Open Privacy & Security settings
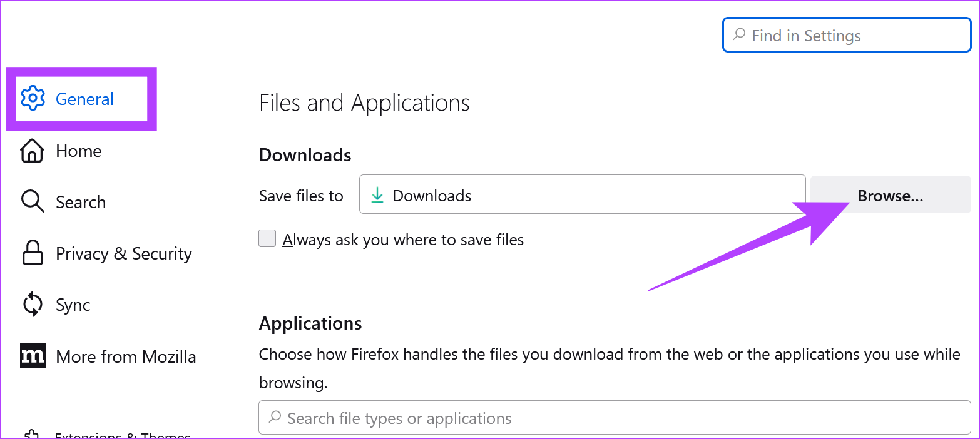This screenshot has width=980, height=439. [x=124, y=253]
